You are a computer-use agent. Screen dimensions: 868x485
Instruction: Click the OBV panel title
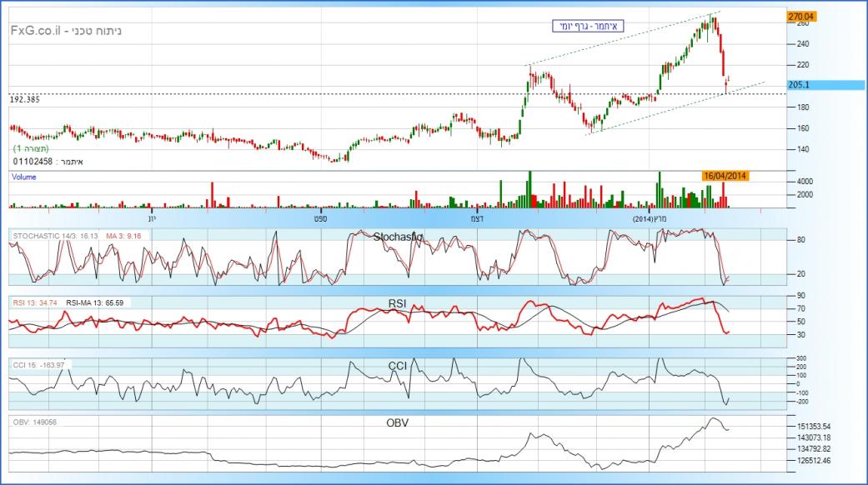[x=396, y=422]
